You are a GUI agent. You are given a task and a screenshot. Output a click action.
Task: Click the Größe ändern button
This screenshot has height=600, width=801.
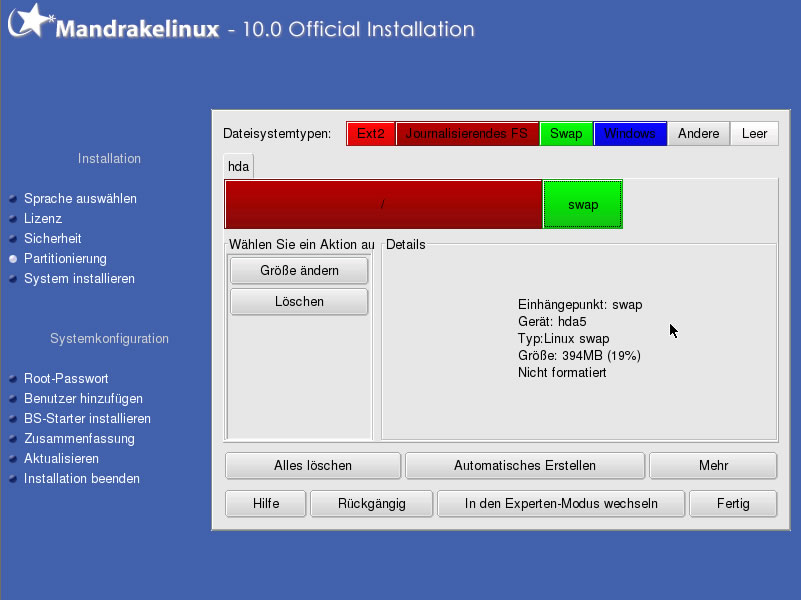[299, 271]
